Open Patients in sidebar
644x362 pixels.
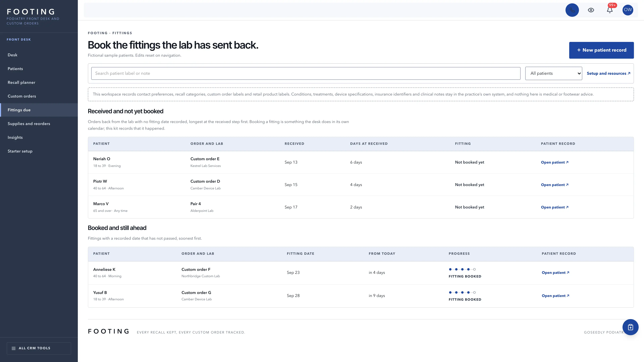click(39, 69)
